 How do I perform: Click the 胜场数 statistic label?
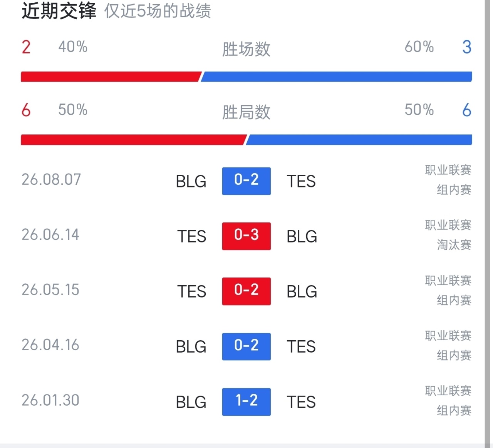(x=246, y=49)
